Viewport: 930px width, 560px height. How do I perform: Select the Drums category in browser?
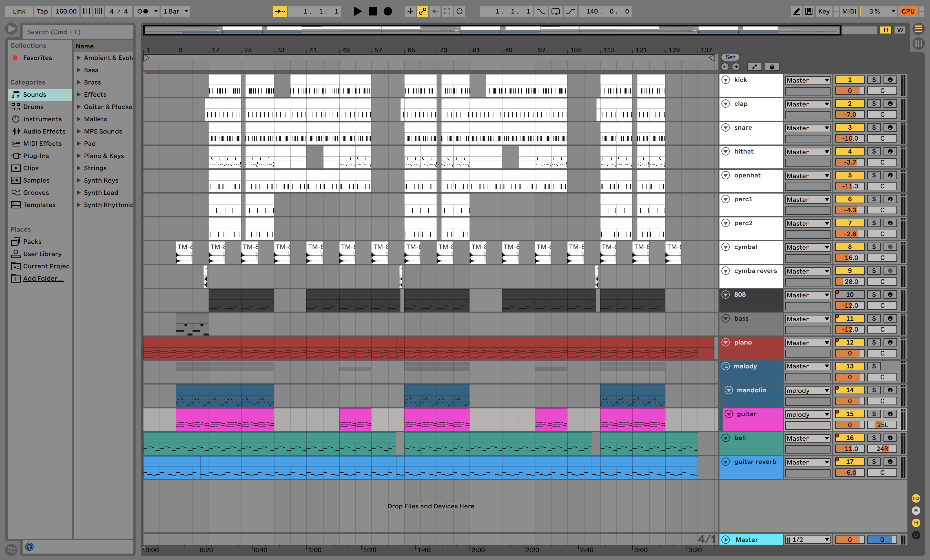[33, 107]
